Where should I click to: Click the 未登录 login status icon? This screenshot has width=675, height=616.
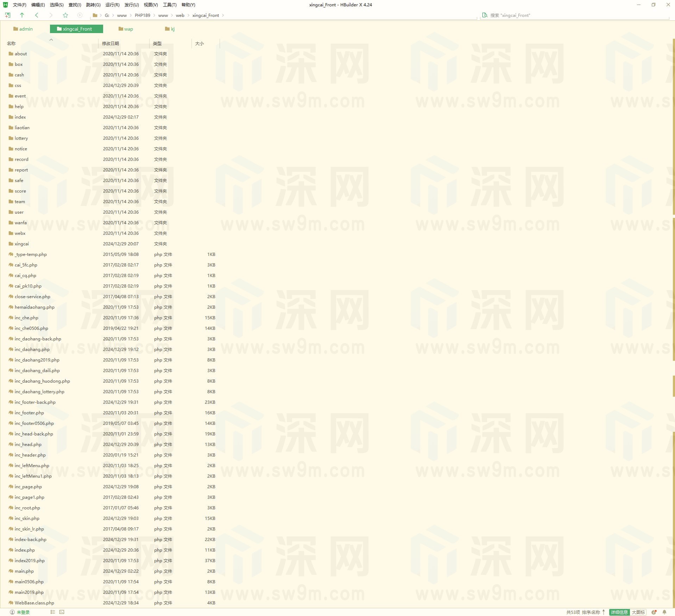click(x=20, y=612)
